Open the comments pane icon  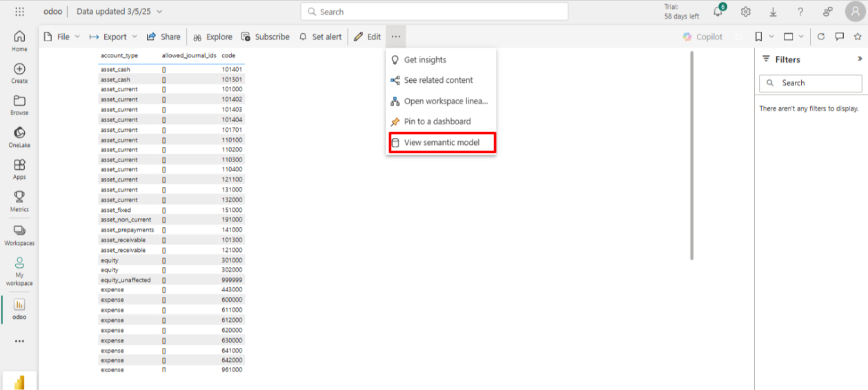coord(840,37)
